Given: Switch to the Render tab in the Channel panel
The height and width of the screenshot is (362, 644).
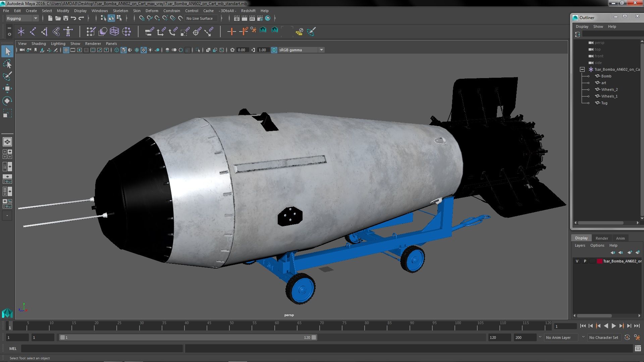Looking at the screenshot, I should [602, 238].
